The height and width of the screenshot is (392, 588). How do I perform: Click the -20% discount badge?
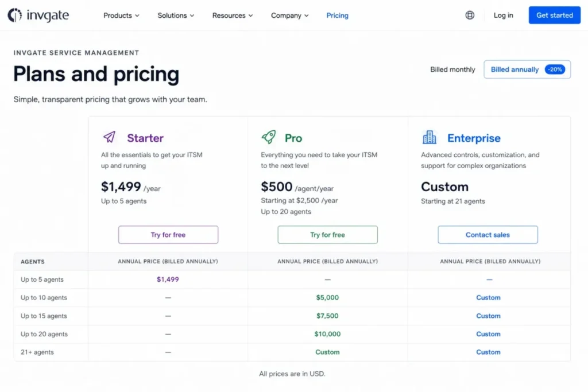tap(555, 69)
